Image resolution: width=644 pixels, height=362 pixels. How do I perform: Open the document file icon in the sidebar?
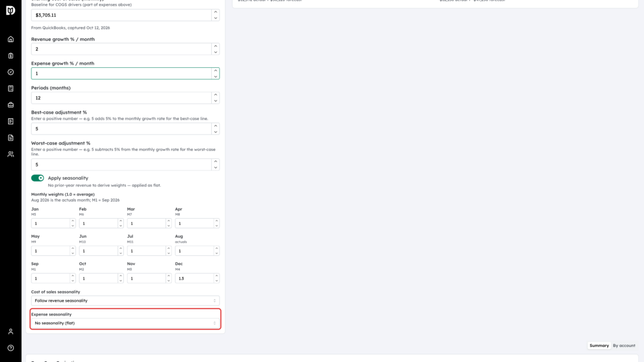click(x=11, y=138)
